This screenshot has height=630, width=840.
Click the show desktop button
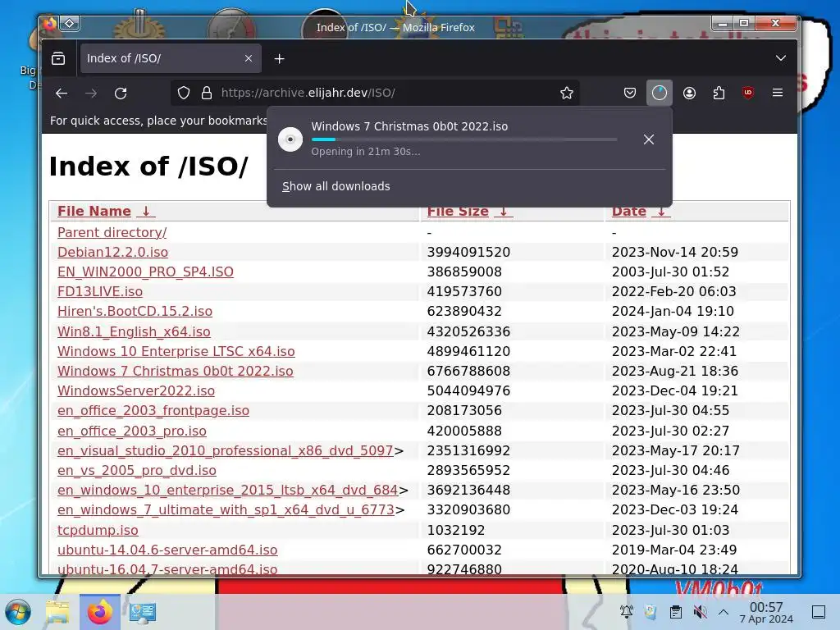point(819,612)
